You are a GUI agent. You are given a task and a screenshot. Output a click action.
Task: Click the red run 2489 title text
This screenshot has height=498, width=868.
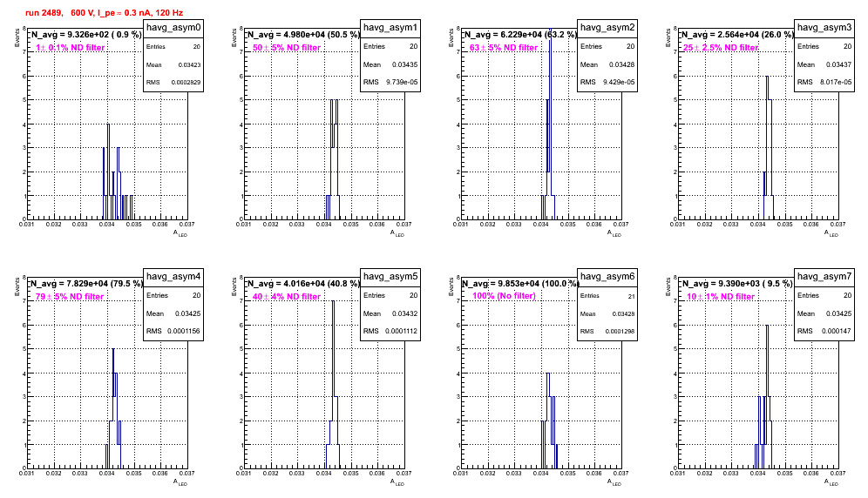click(x=104, y=13)
